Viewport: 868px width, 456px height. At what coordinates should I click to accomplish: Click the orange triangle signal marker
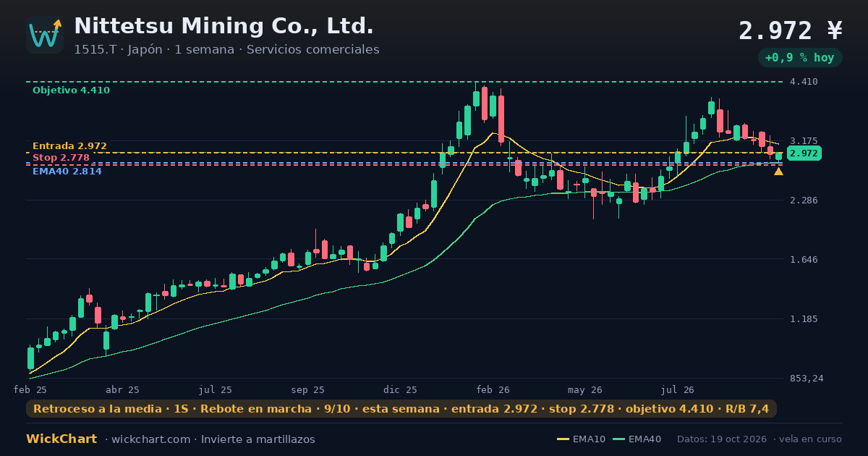778,172
